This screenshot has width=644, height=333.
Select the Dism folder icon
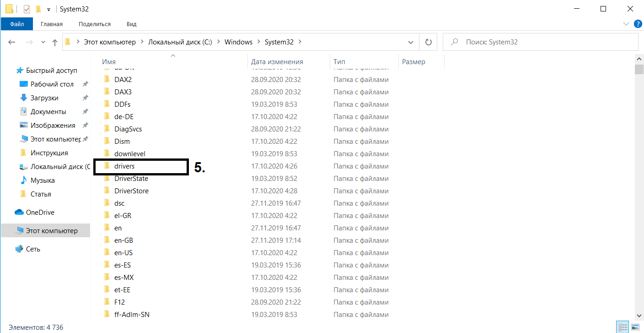[x=107, y=141]
